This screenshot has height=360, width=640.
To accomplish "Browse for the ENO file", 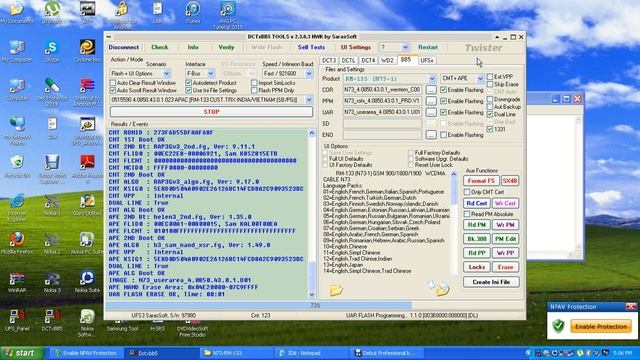I will [x=431, y=135].
